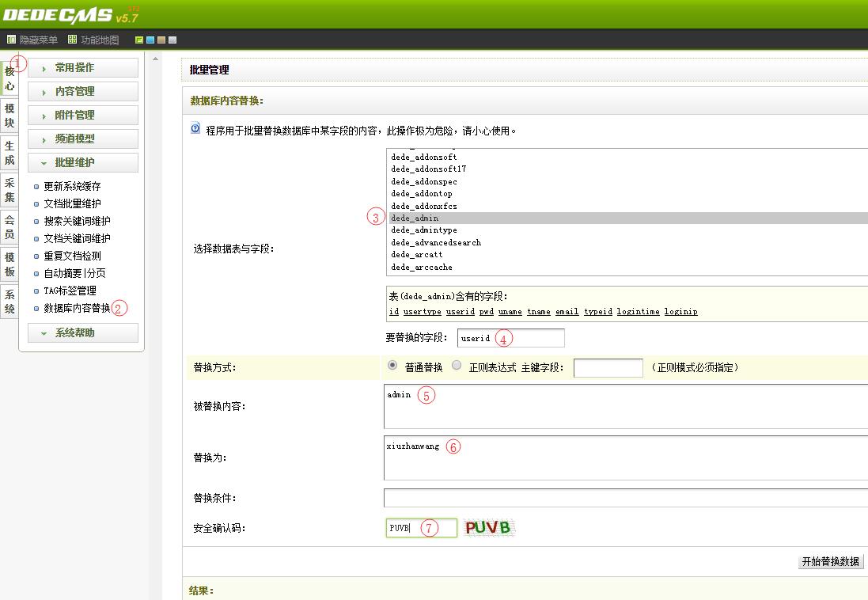Expand the 常用操作 menu section

(x=83, y=68)
